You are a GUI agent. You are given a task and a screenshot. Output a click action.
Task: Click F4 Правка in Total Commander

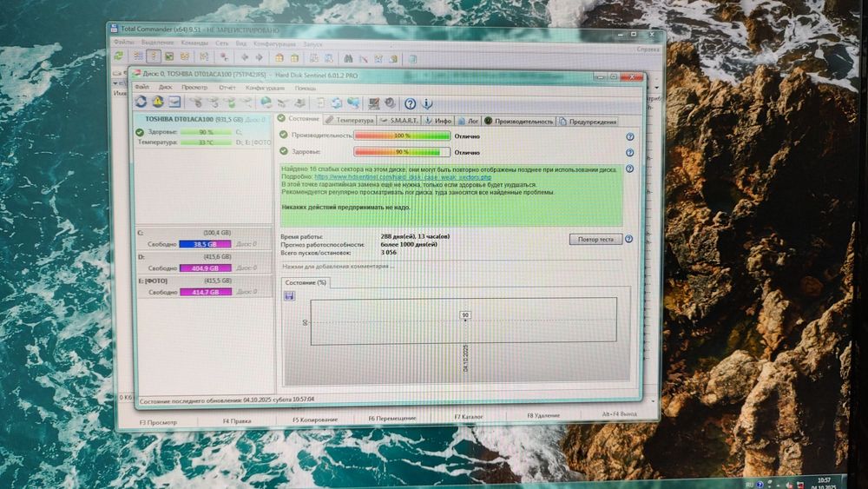point(237,421)
